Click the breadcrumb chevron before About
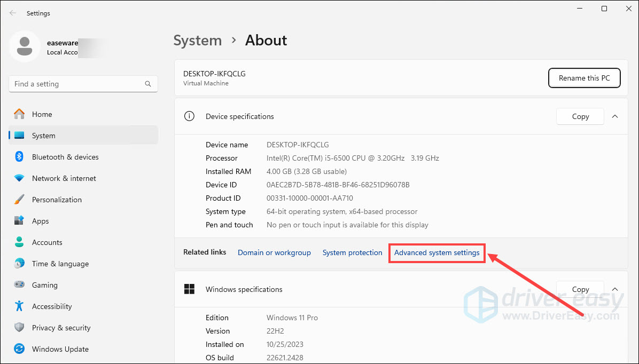Image resolution: width=639 pixels, height=364 pixels. [x=233, y=41]
